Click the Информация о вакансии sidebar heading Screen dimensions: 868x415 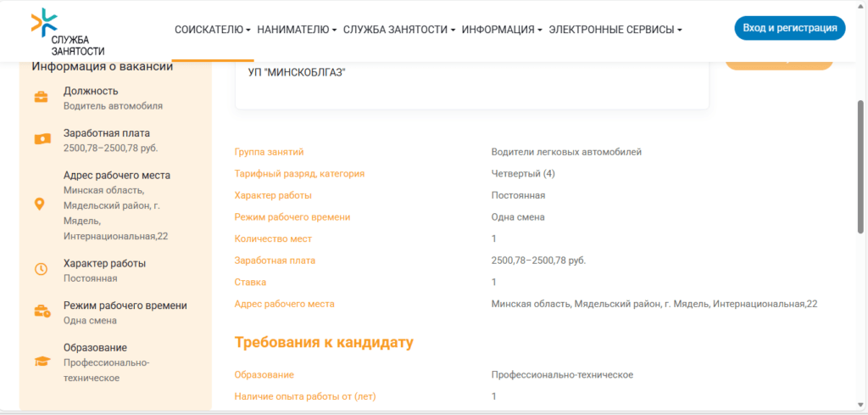(103, 67)
